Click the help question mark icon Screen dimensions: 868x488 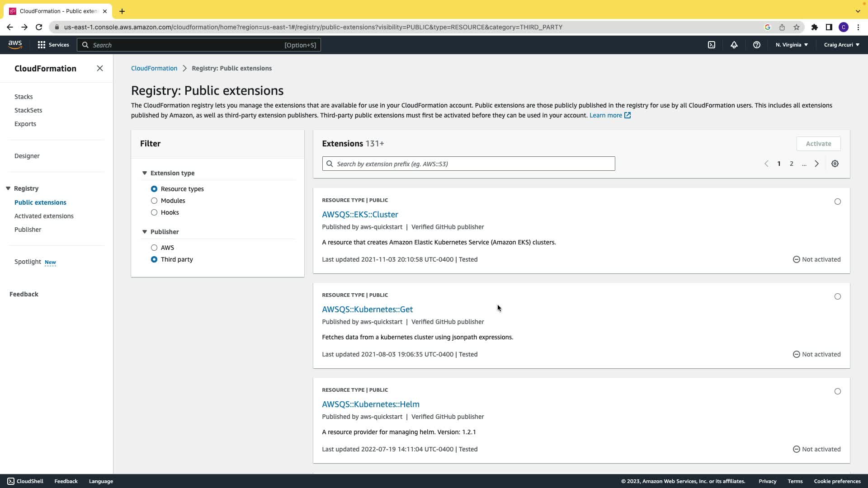pyautogui.click(x=757, y=45)
